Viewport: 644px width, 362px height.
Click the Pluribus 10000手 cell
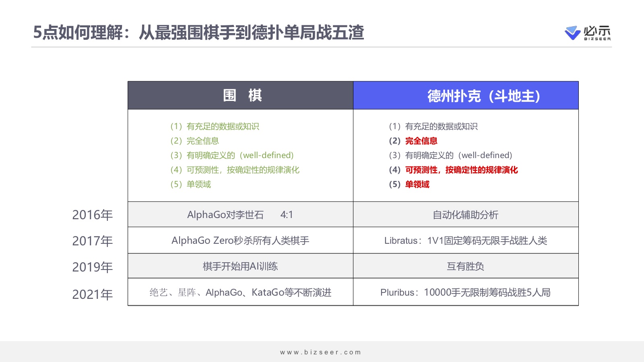point(466,292)
